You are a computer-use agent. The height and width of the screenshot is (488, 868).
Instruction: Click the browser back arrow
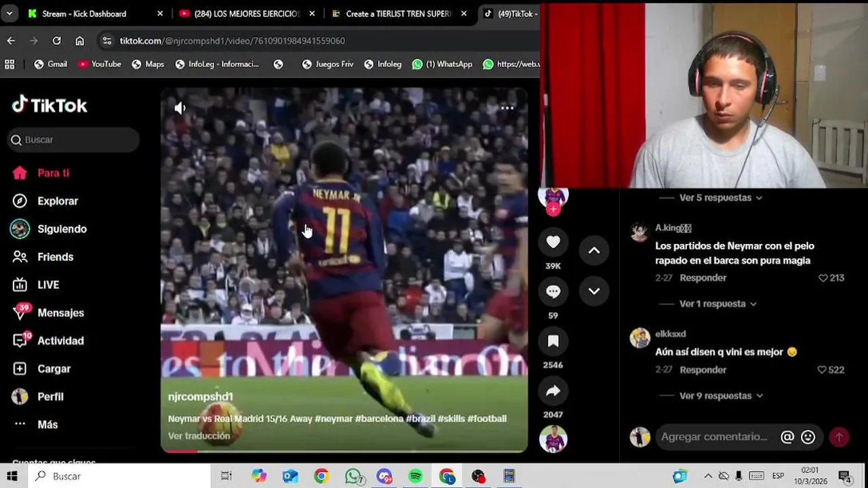coord(11,41)
